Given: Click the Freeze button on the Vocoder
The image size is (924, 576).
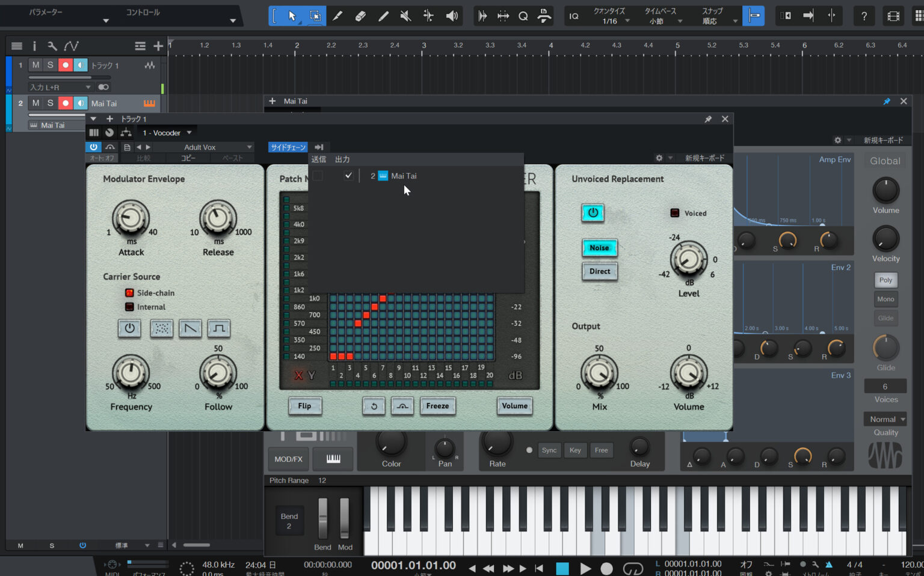Looking at the screenshot, I should [437, 406].
